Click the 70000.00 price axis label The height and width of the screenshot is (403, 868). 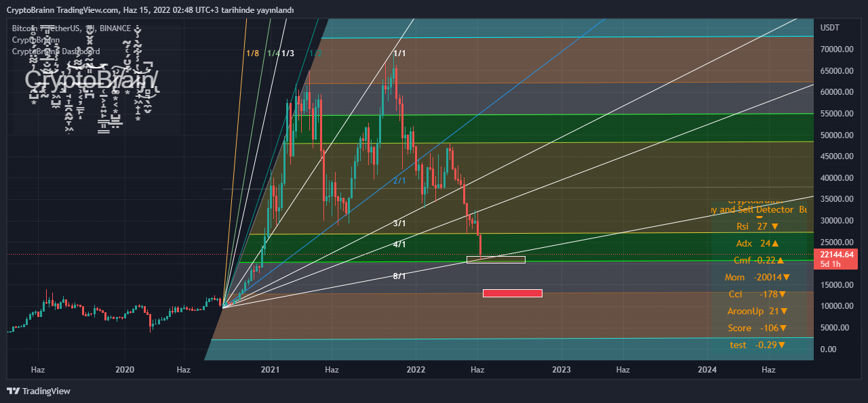(837, 49)
